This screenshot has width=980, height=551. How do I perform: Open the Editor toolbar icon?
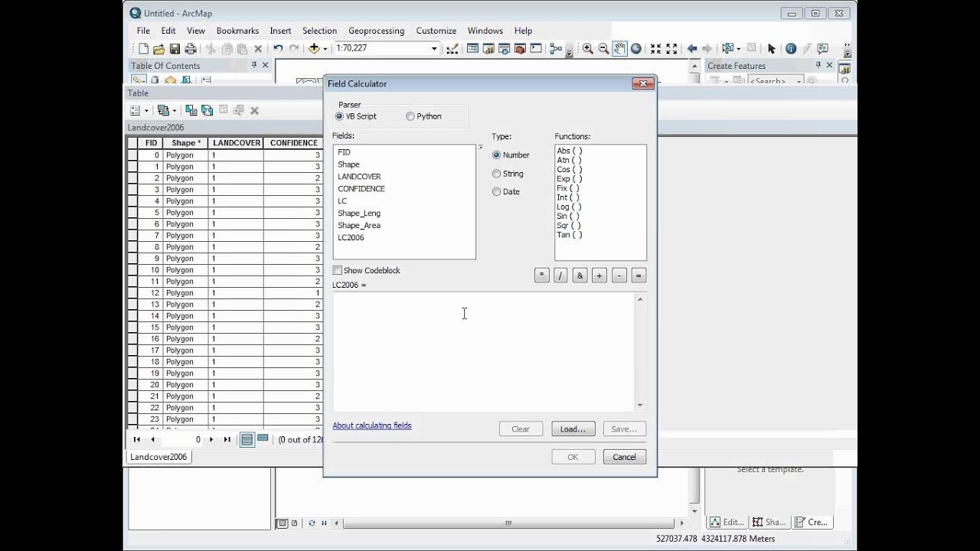(x=452, y=49)
